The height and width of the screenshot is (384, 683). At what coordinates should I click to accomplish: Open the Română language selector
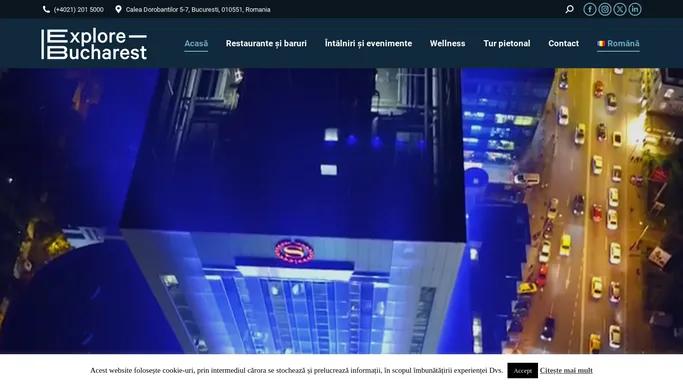click(x=619, y=44)
